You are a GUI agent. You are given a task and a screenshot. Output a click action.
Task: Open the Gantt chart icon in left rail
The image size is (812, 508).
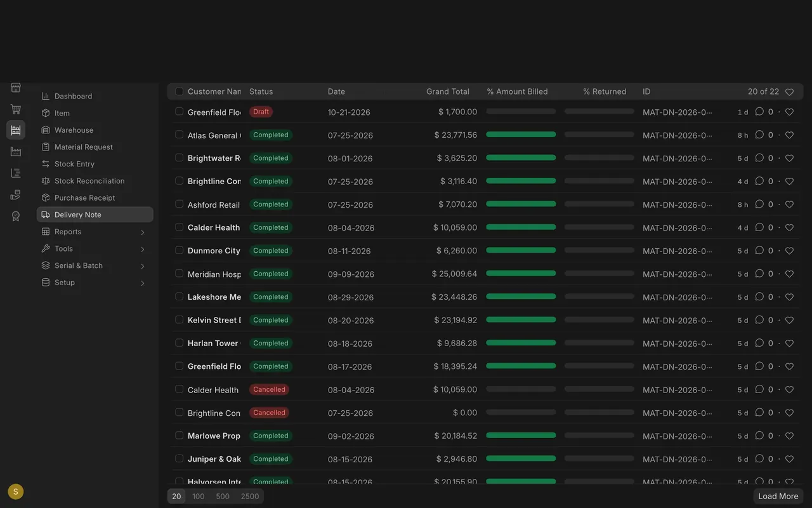click(16, 173)
